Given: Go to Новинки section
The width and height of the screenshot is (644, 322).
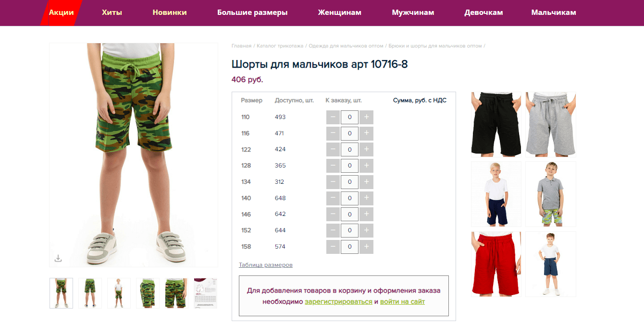Looking at the screenshot, I should pos(170,12).
